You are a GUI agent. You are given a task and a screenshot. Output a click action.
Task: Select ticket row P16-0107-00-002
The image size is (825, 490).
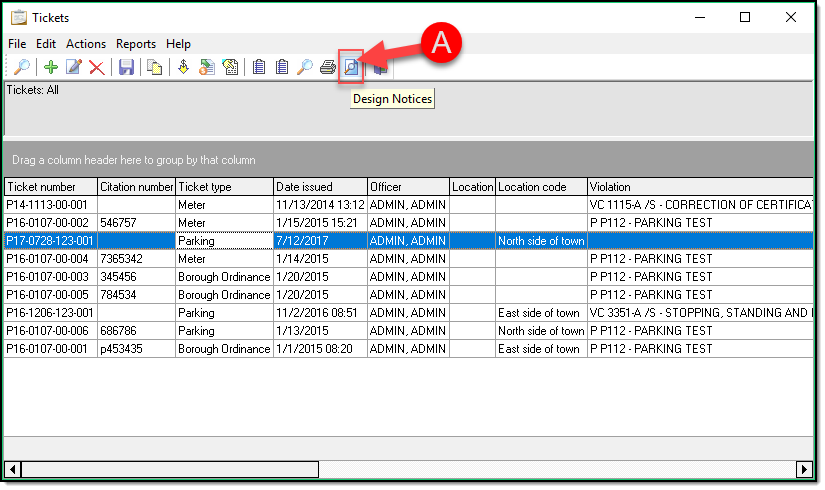click(x=49, y=223)
